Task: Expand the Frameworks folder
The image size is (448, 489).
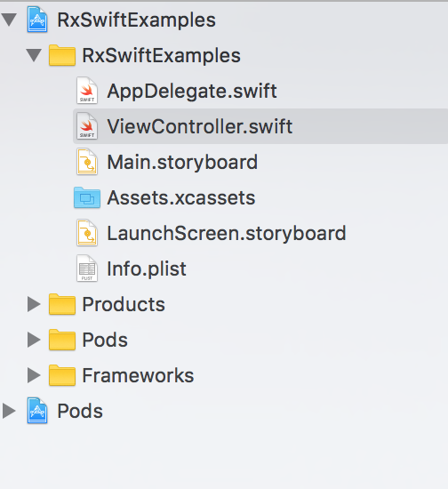Action: pyautogui.click(x=34, y=375)
